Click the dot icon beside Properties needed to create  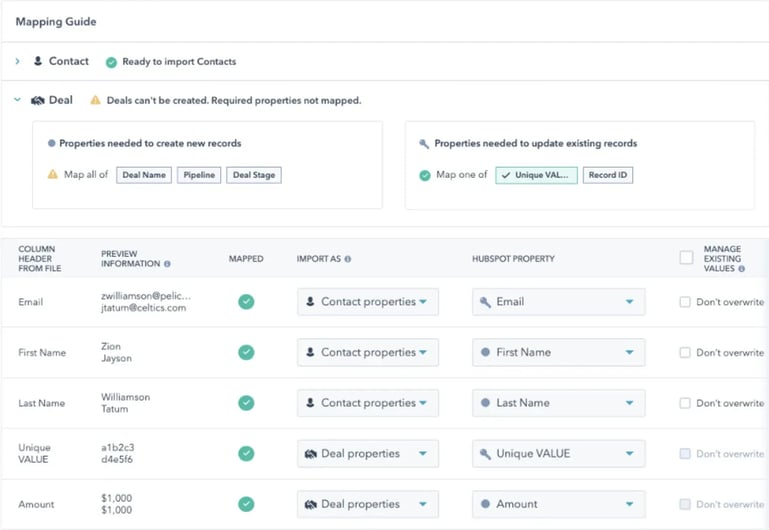[51, 143]
